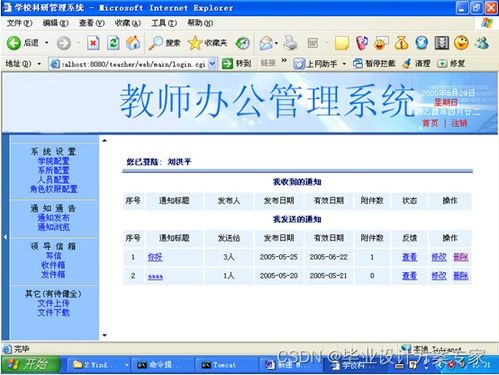Image resolution: width=499 pixels, height=375 pixels.
Task: Open the Mail button dropdown arrow
Action: coord(276,43)
